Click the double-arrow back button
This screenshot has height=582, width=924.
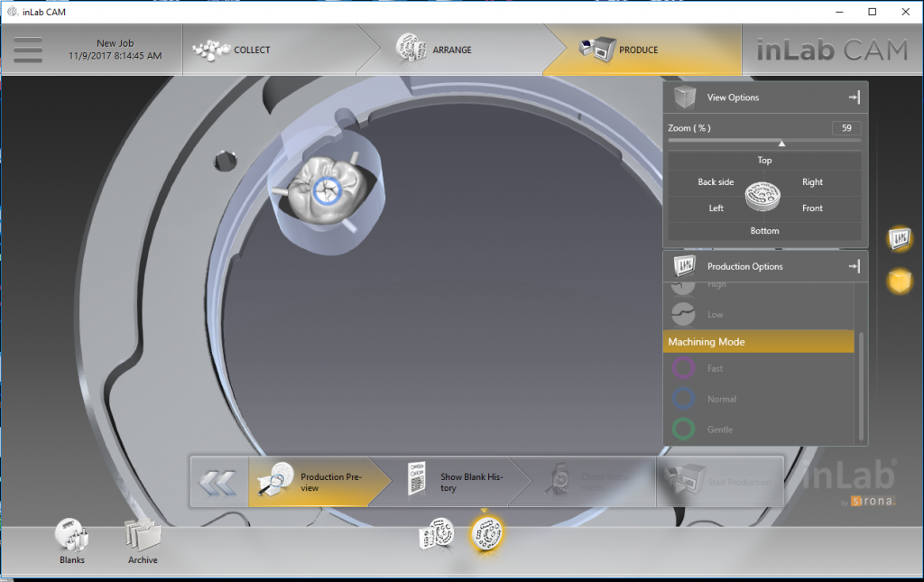click(x=217, y=482)
